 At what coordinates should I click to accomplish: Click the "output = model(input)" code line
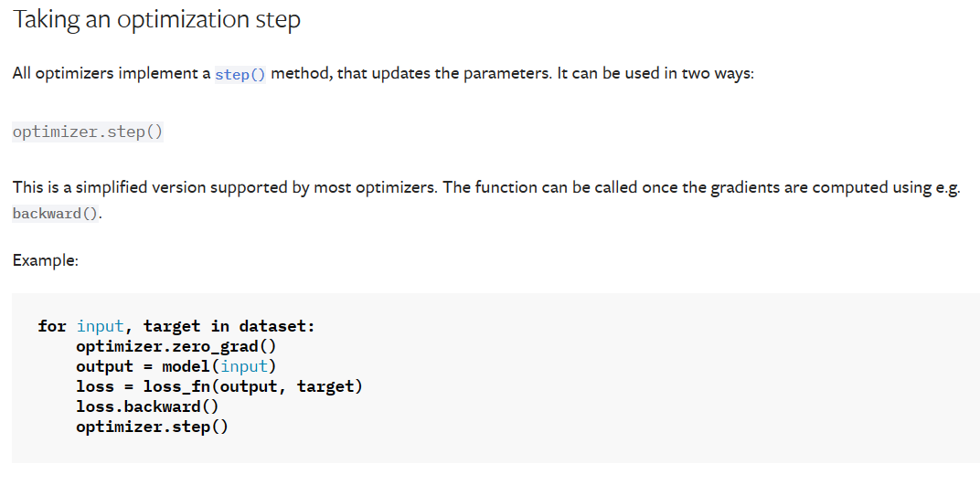(x=176, y=366)
